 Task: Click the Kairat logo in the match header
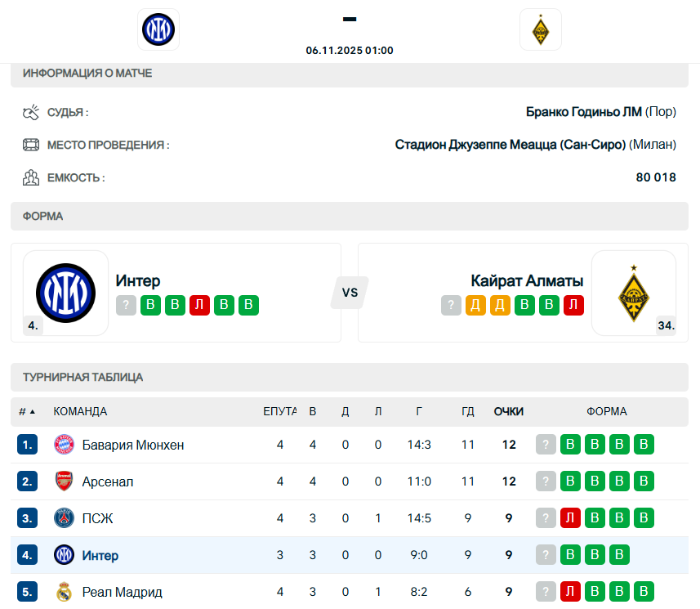point(540,30)
